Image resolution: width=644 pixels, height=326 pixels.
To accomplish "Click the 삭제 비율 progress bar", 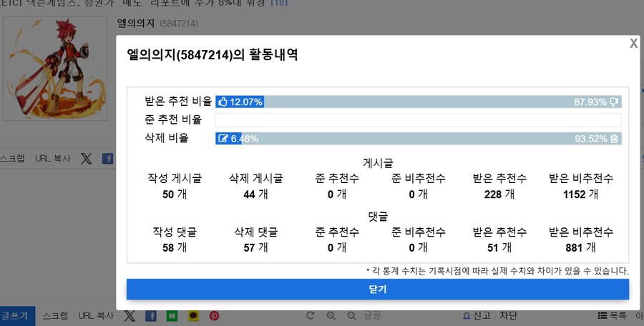I will [419, 139].
